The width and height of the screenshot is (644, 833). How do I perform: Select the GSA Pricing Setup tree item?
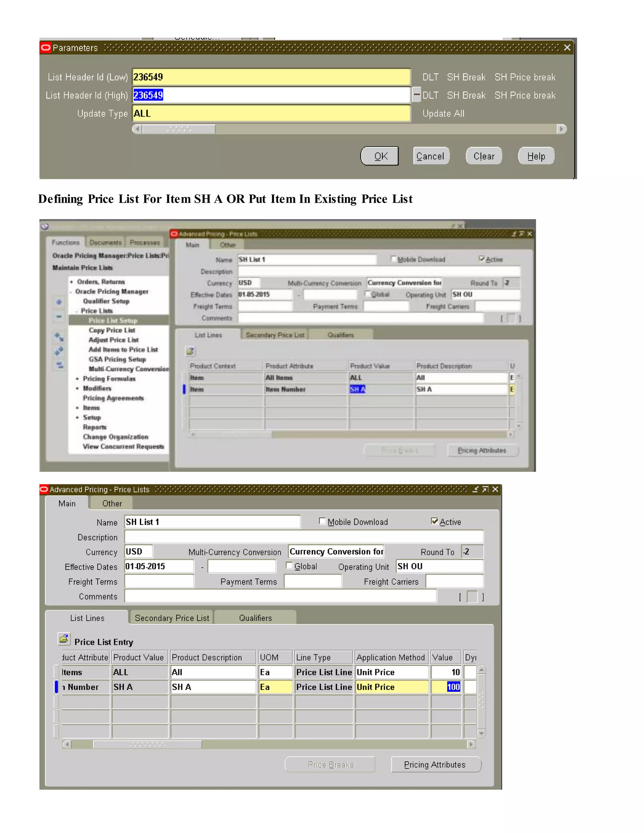pos(118,359)
